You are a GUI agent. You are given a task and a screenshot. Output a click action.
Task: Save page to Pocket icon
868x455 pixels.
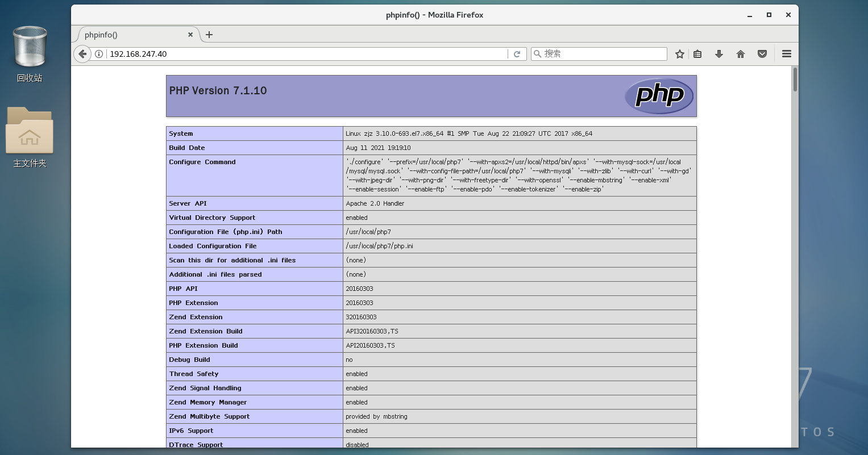tap(762, 54)
